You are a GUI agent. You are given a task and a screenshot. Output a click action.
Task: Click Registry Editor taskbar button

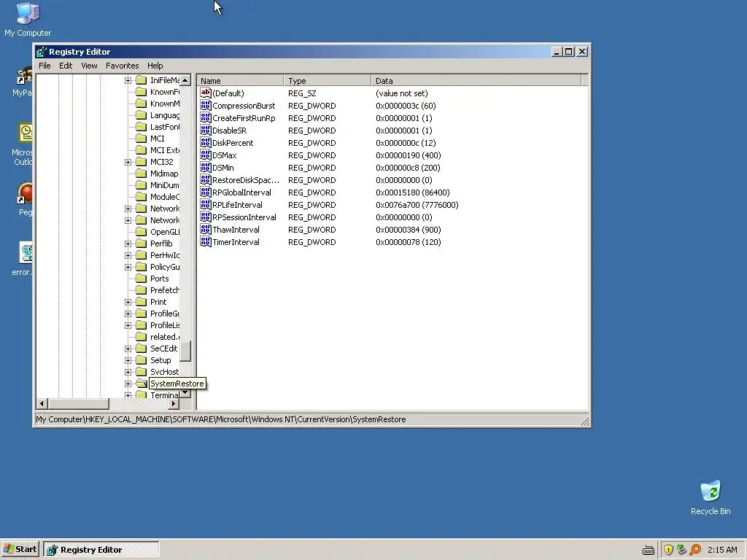point(101,550)
